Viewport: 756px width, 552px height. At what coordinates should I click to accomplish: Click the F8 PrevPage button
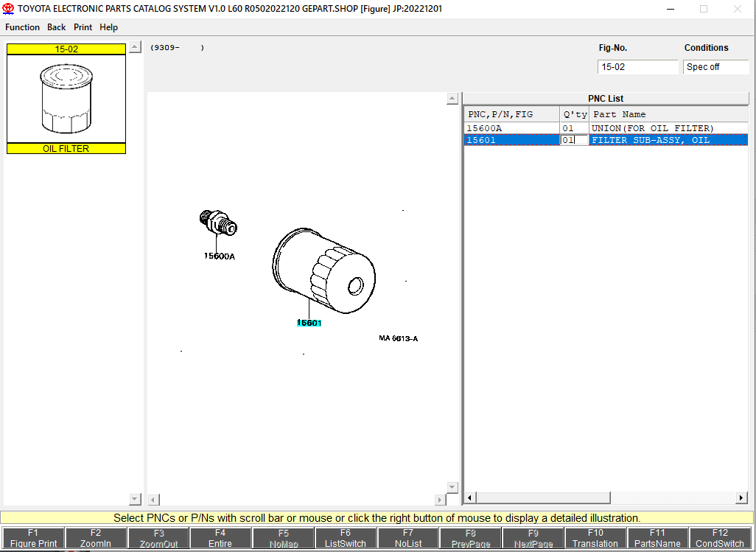[x=471, y=538]
